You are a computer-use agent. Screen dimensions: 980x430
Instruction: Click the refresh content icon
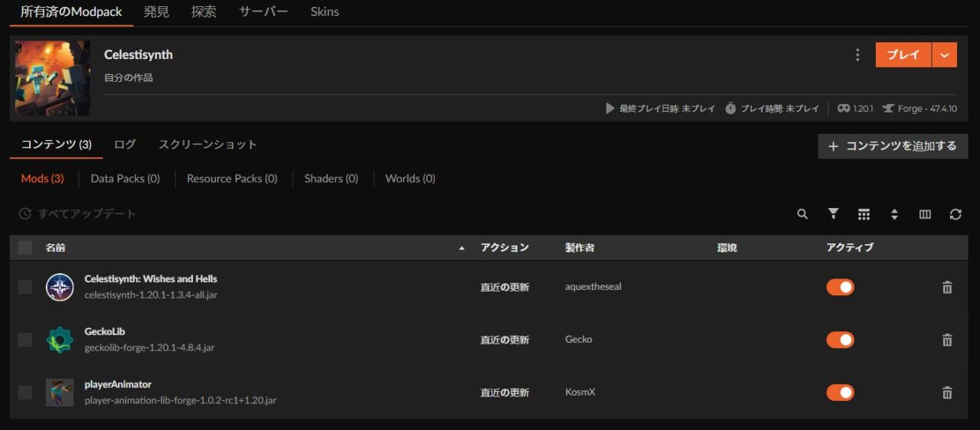pos(955,214)
